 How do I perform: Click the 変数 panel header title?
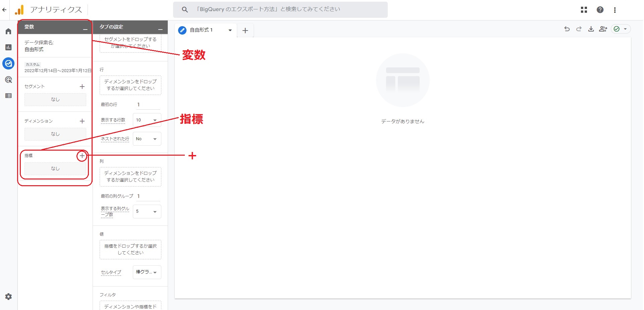(29, 27)
